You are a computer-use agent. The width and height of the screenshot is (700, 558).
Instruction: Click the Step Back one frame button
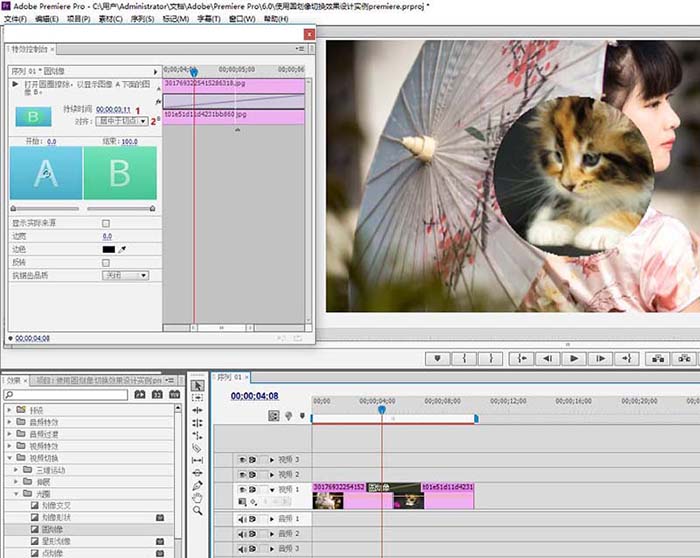tap(547, 358)
